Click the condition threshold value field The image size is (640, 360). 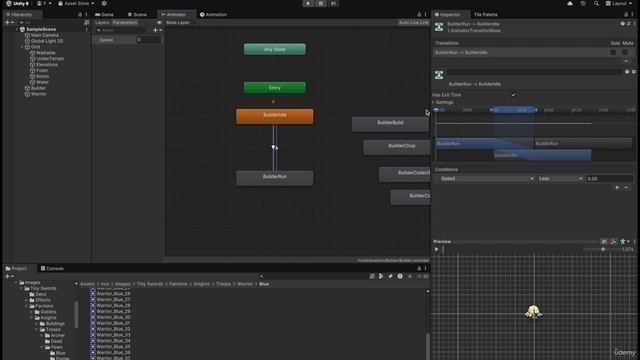coord(609,179)
